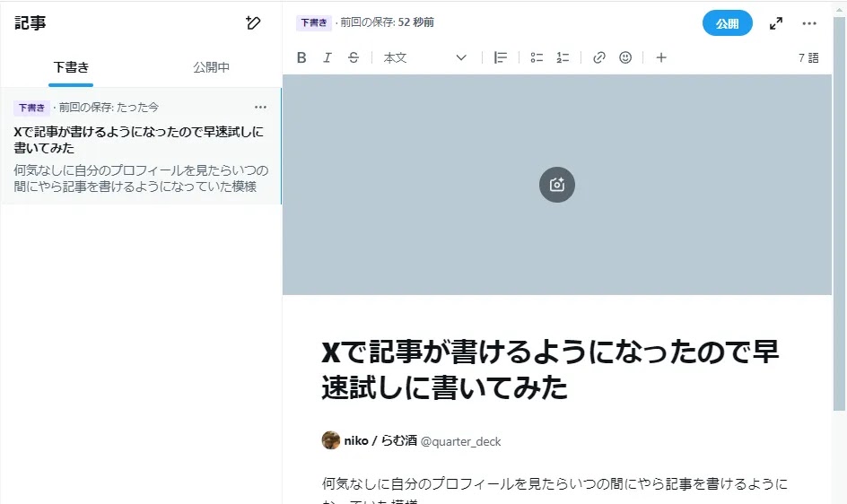This screenshot has width=847, height=504.
Task: Add a cover image with camera icon
Action: click(557, 185)
